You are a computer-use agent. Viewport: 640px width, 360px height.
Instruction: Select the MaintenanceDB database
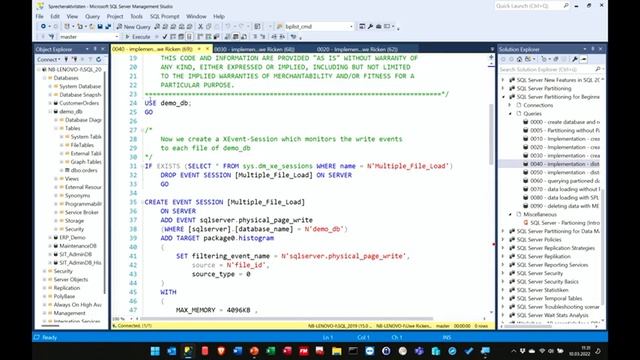click(x=78, y=246)
